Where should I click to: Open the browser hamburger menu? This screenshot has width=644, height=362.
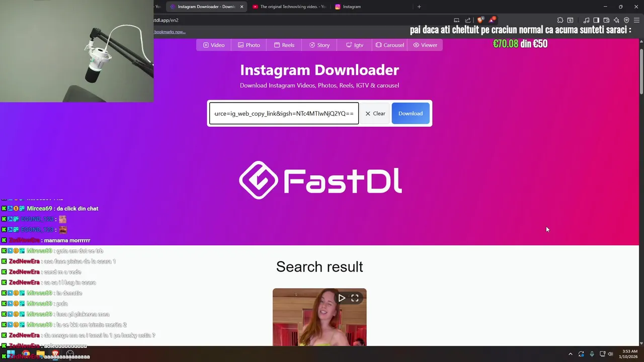pyautogui.click(x=636, y=20)
